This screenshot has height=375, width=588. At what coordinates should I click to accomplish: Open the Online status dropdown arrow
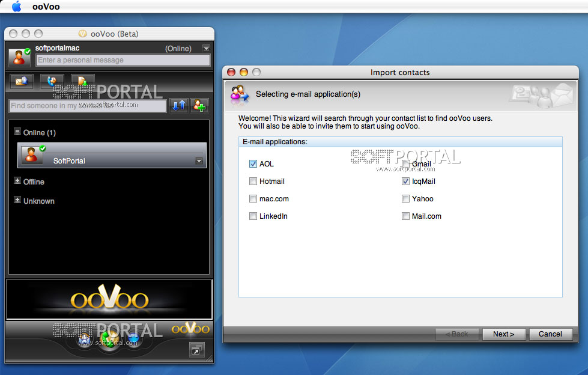click(206, 48)
